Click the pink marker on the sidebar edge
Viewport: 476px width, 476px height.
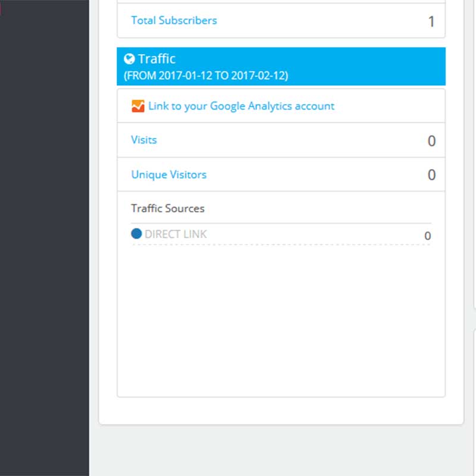coord(1,10)
